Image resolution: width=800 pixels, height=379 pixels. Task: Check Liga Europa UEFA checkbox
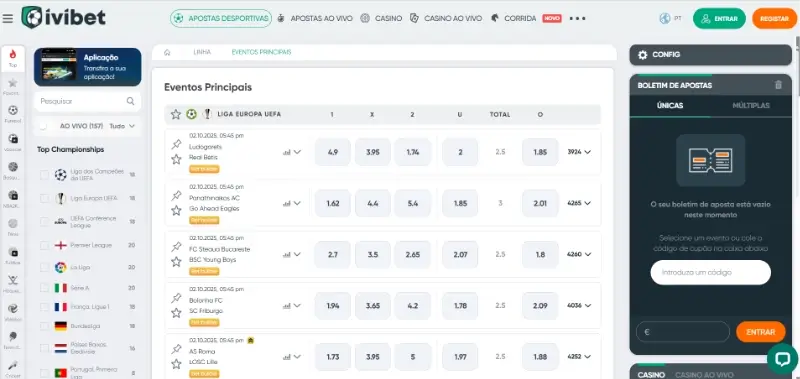click(x=44, y=198)
